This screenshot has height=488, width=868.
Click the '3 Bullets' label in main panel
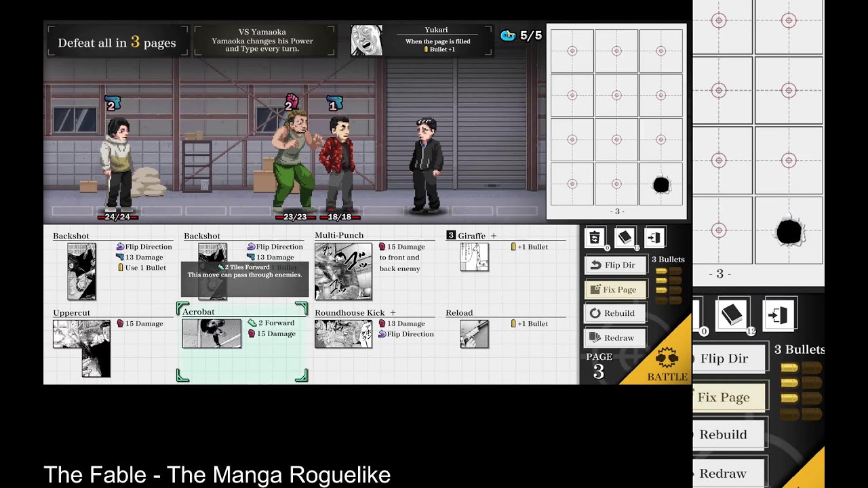[668, 260]
